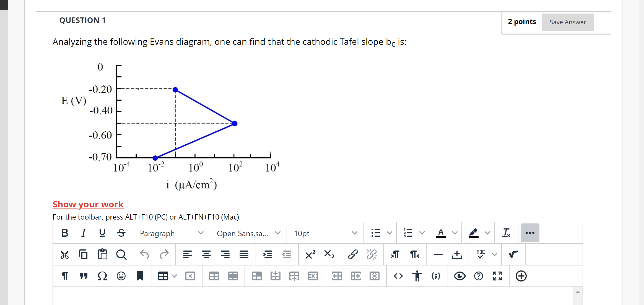Open the Paragraph style dropdown
644x305 pixels.
[x=171, y=233]
